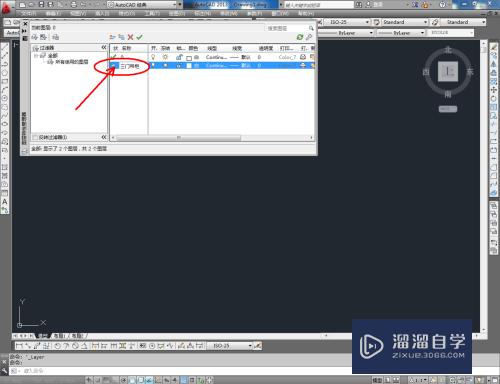Select the Mirror tool in right modify toolbar
Screen dimensions: 500x384
[494, 64]
